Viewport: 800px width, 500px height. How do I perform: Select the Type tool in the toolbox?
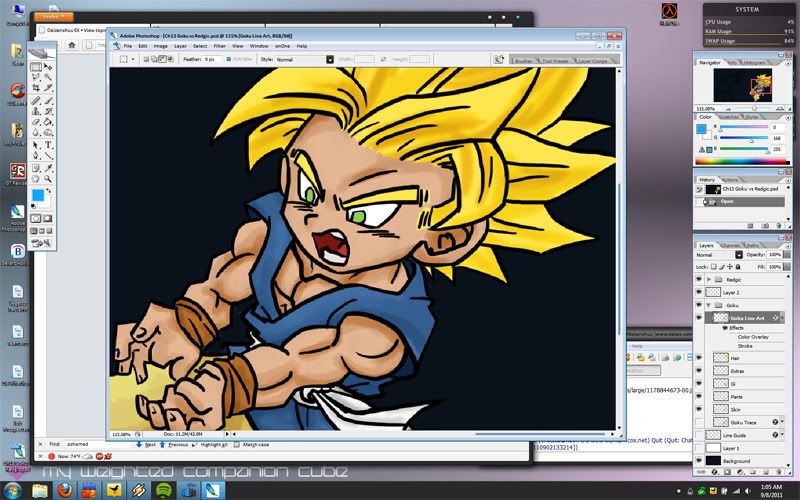(49, 145)
